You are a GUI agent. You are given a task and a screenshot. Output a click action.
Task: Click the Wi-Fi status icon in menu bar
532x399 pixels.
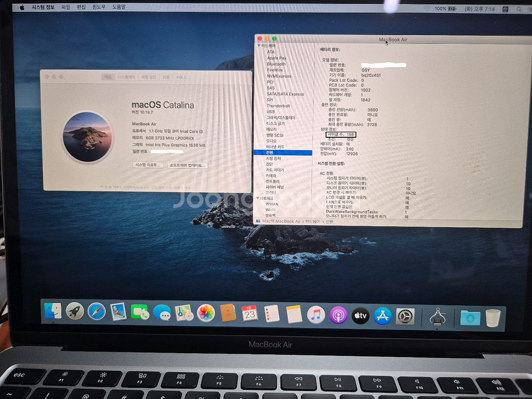pos(426,9)
